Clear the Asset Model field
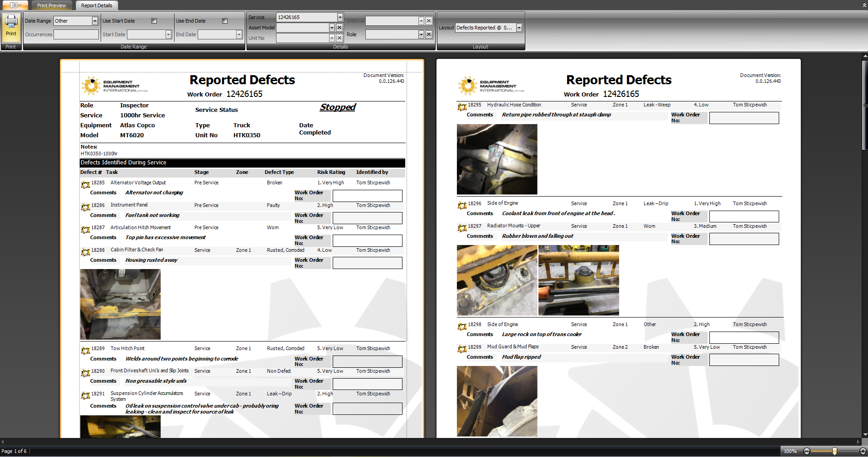 coord(339,28)
